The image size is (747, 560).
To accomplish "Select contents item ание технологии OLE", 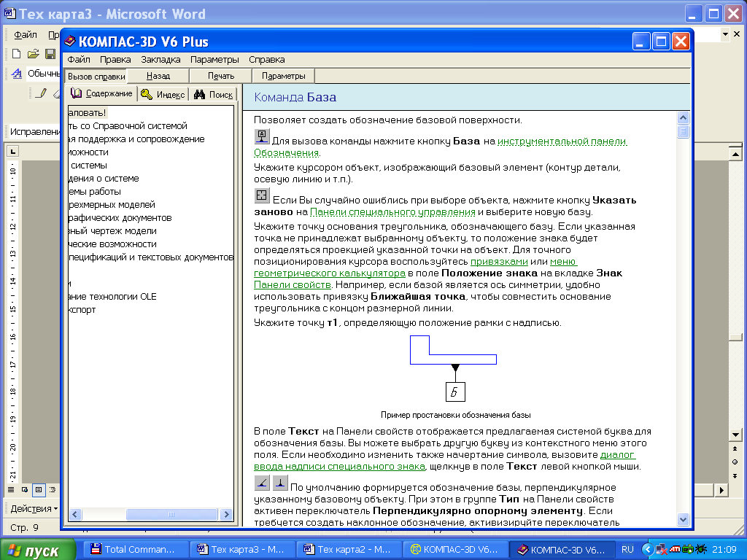I will (112, 297).
